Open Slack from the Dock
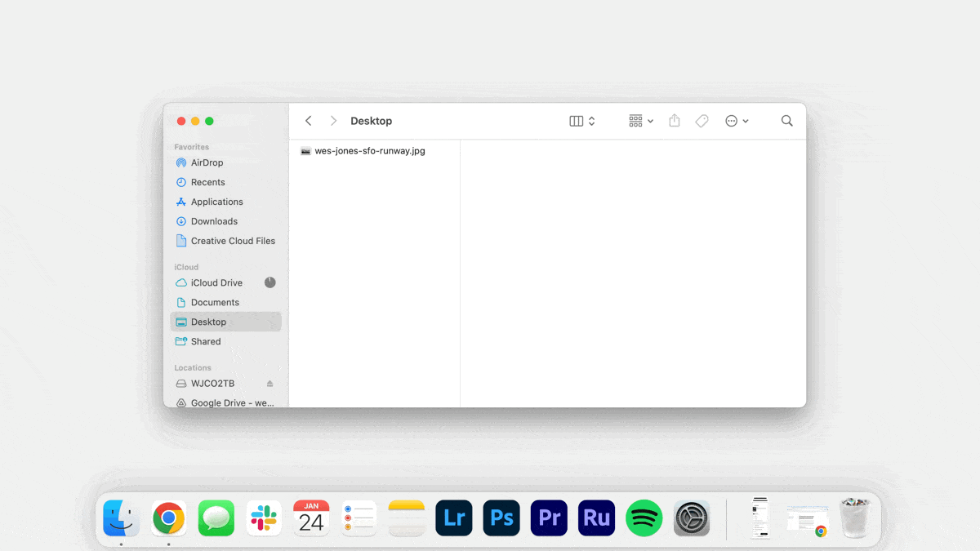Image resolution: width=980 pixels, height=551 pixels. [x=264, y=518]
